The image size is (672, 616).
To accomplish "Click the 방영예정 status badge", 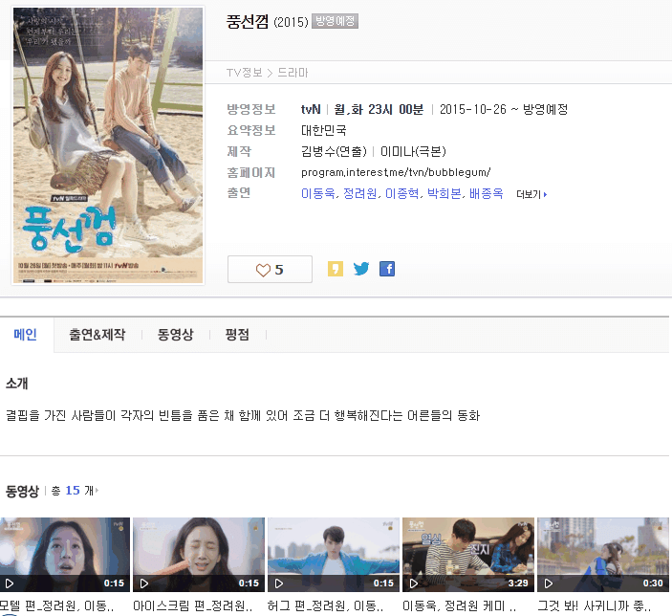I will tap(335, 21).
